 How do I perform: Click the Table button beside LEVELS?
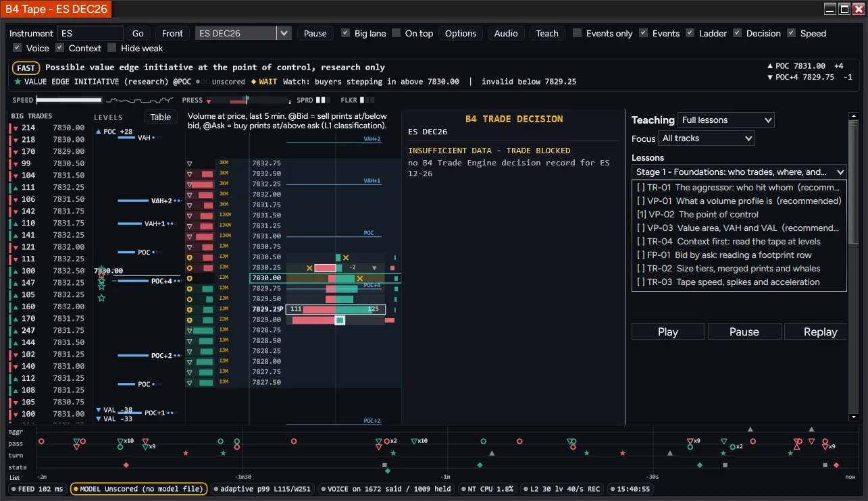tap(161, 117)
